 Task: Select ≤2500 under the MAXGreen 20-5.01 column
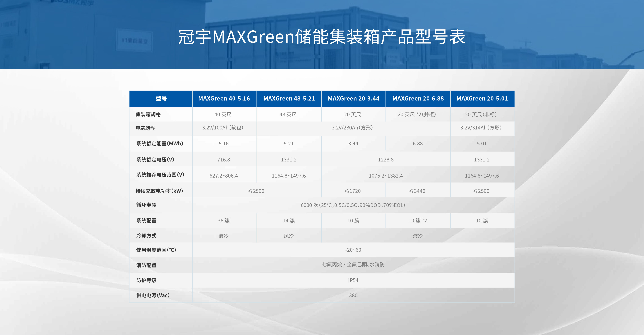481,191
